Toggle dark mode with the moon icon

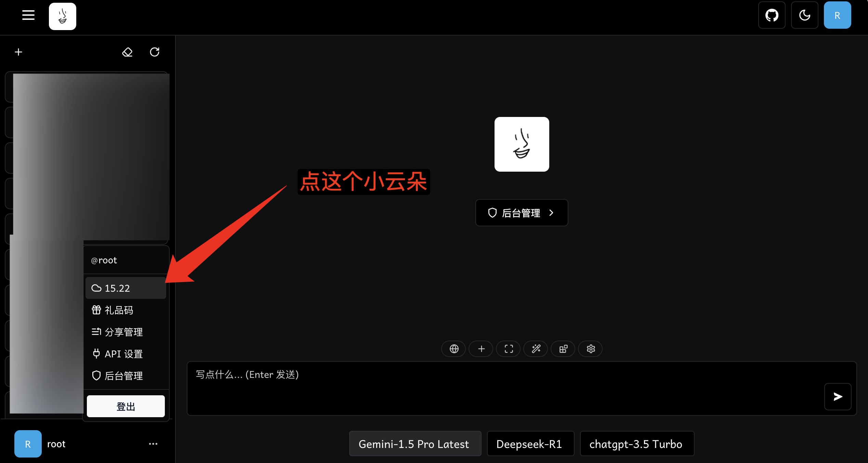[x=805, y=15]
